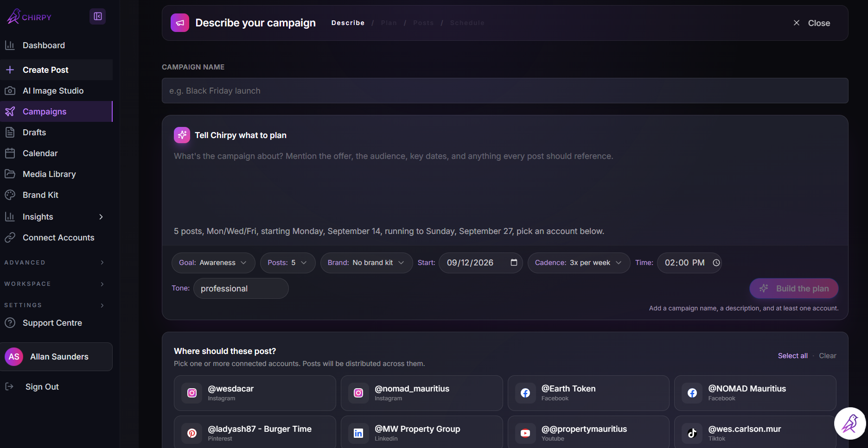This screenshot has height=448, width=868.
Task: Open the Chirpy assistant bird bubble
Action: coord(850,423)
